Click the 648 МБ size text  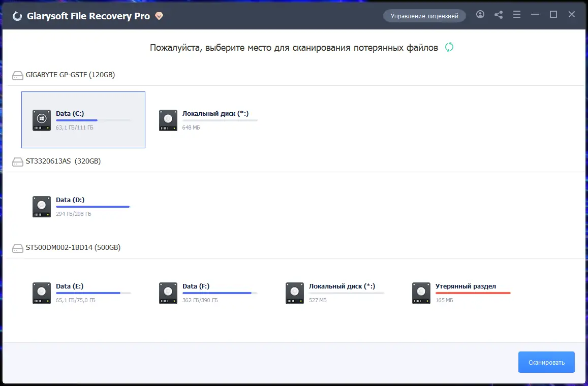click(x=191, y=128)
